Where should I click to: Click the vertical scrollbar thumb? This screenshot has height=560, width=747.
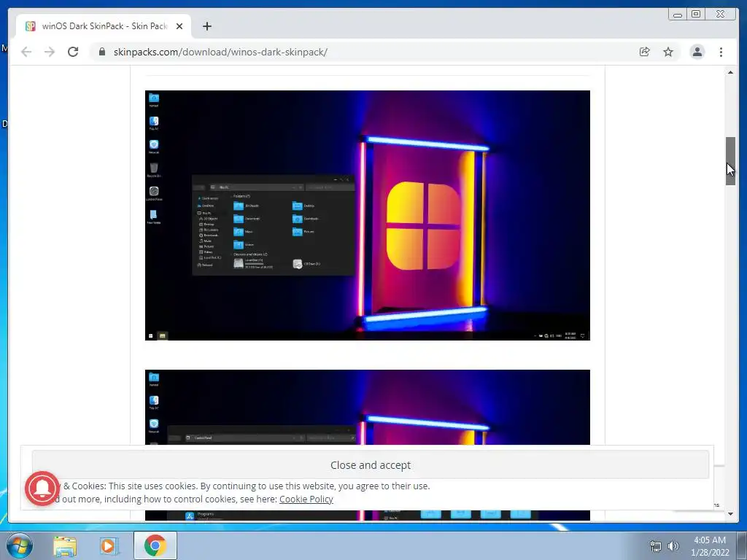730,161
